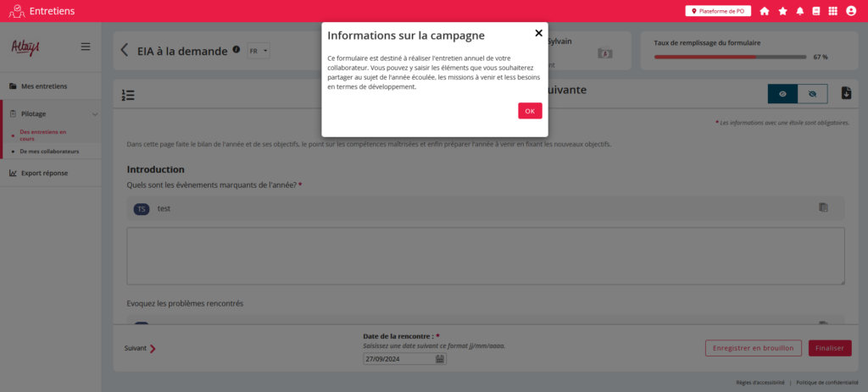Open the numbered list summary icon
The width and height of the screenshot is (868, 392).
[x=128, y=95]
